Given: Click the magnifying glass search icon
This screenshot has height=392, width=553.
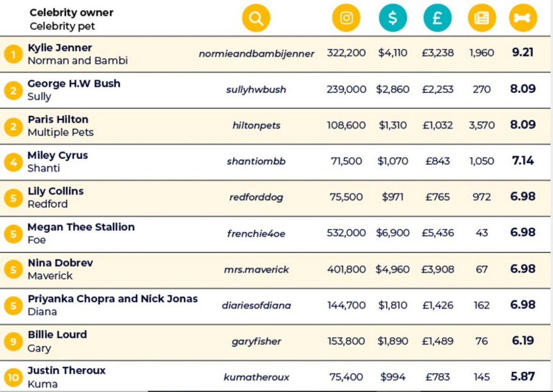Looking at the screenshot, I should coord(256,18).
